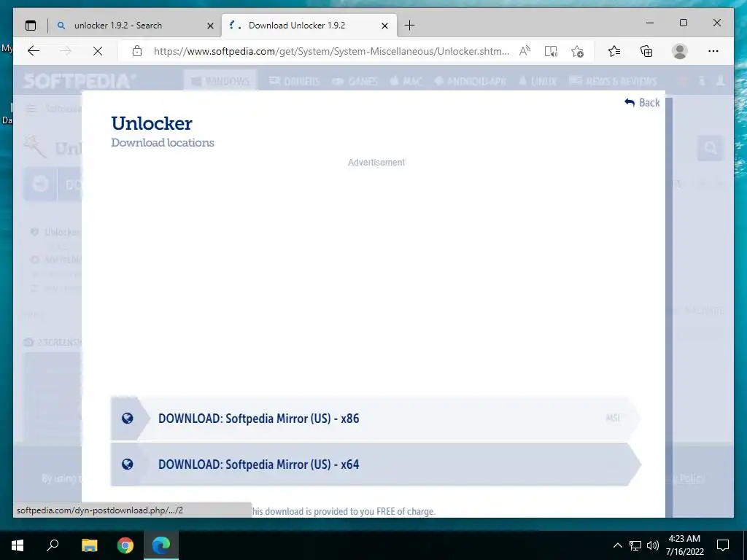Click the dialog's vertical scrollbar
This screenshot has height=560, width=747.
(669, 307)
